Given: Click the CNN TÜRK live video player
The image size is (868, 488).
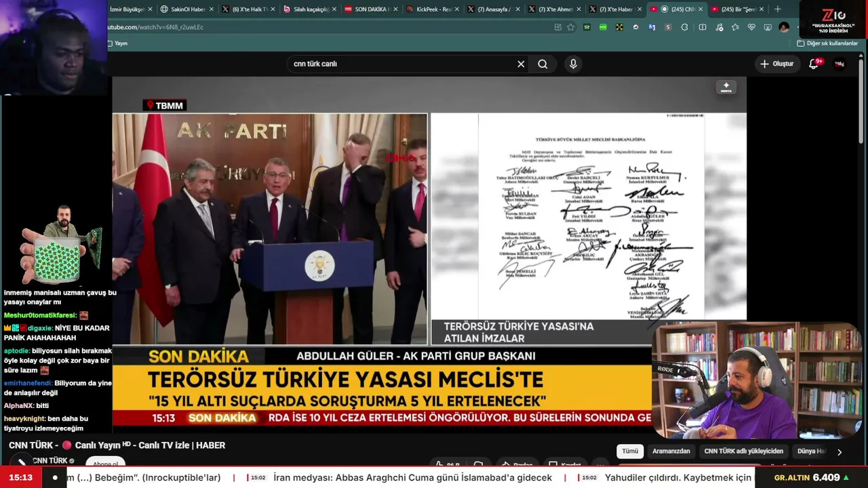Looking at the screenshot, I should tap(429, 253).
